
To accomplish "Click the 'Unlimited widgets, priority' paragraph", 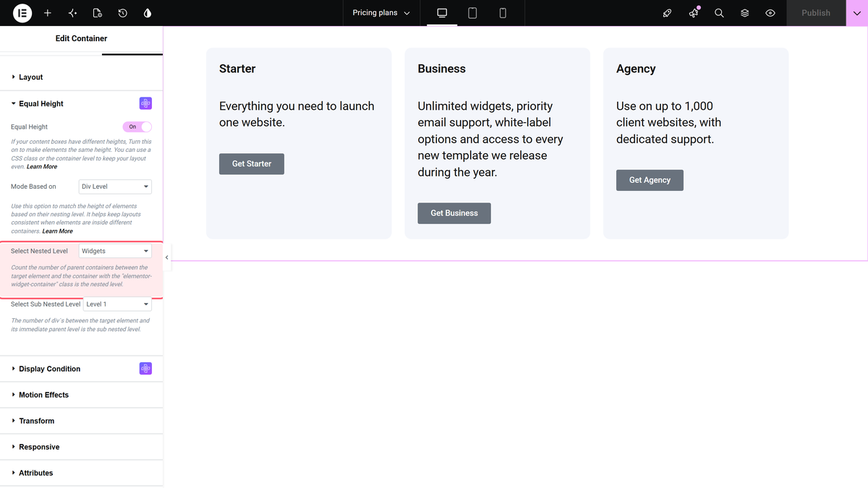I will coord(492,140).
